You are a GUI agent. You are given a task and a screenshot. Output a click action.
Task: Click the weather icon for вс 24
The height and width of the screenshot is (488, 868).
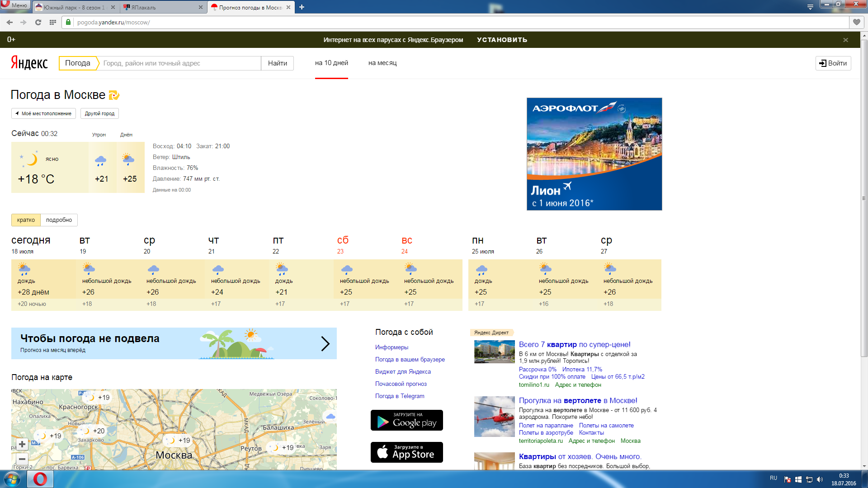[410, 269]
